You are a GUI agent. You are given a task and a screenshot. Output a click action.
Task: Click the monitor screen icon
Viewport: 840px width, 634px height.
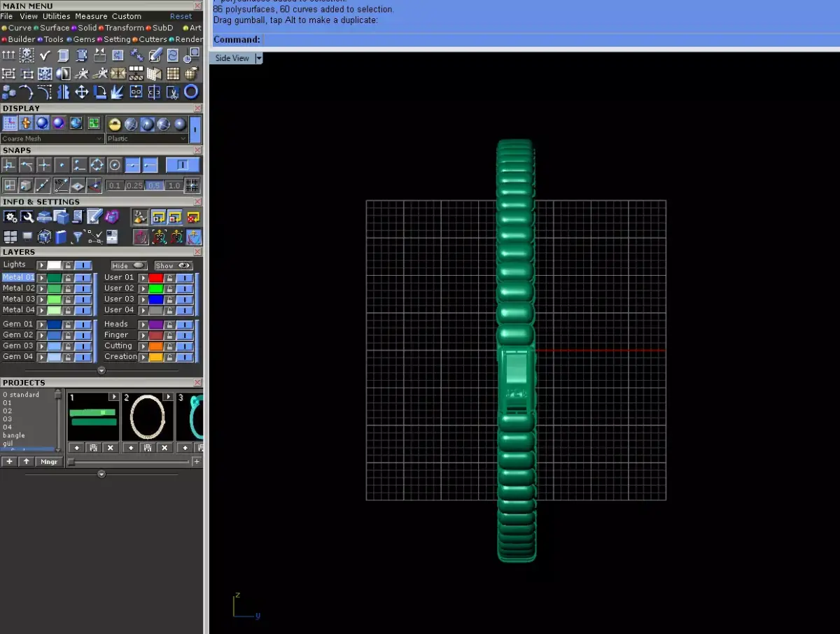(27, 236)
